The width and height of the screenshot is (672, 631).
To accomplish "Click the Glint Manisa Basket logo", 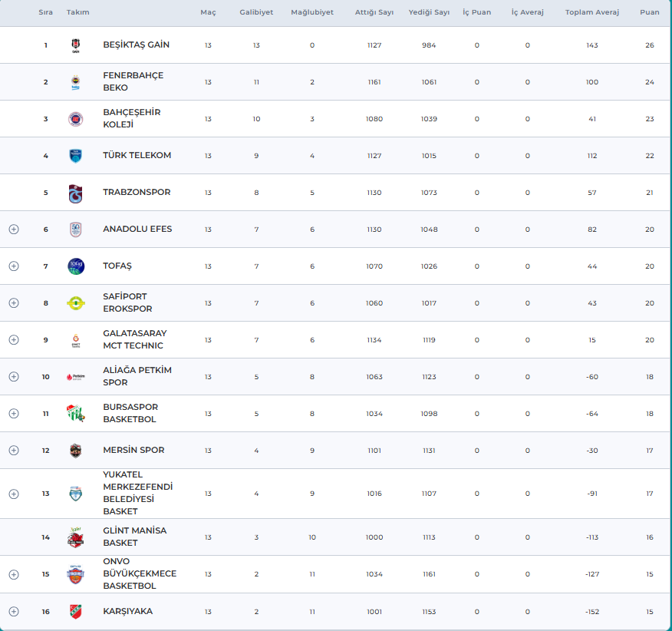I will (75, 537).
